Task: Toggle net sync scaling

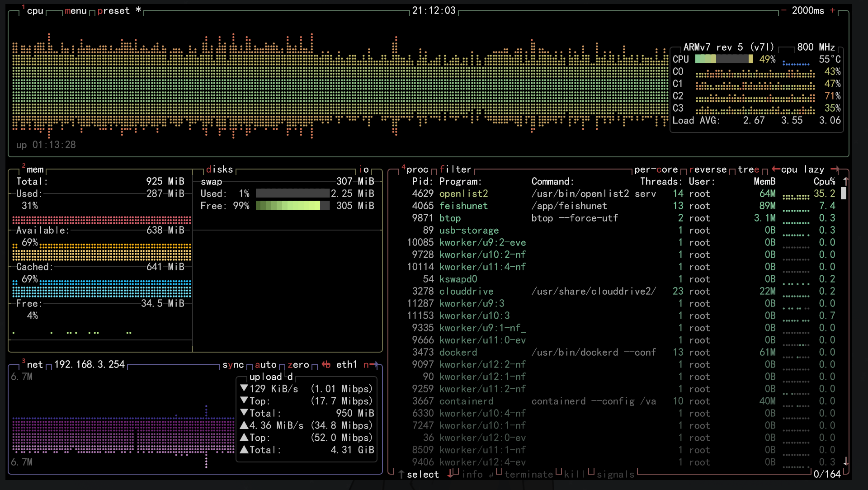Action: pyautogui.click(x=233, y=365)
